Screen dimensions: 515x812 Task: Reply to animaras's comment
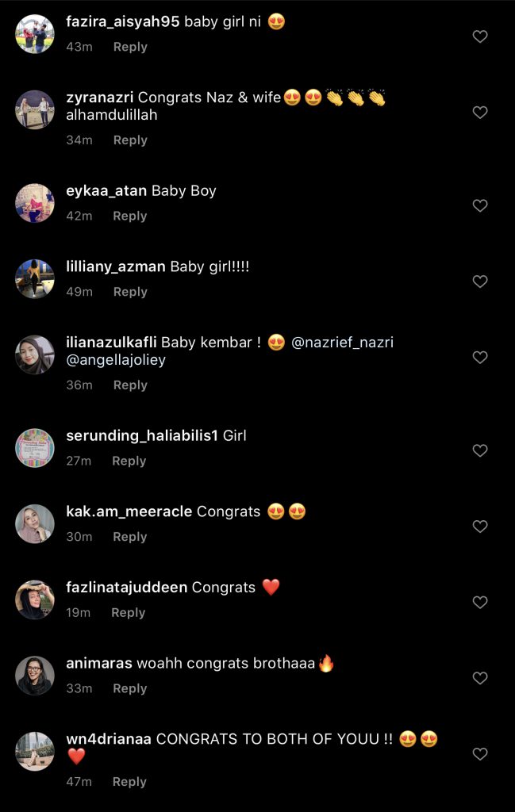pyautogui.click(x=130, y=688)
